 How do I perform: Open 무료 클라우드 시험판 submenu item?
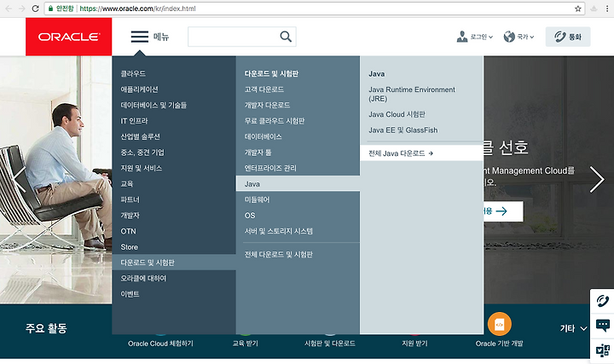tap(275, 121)
